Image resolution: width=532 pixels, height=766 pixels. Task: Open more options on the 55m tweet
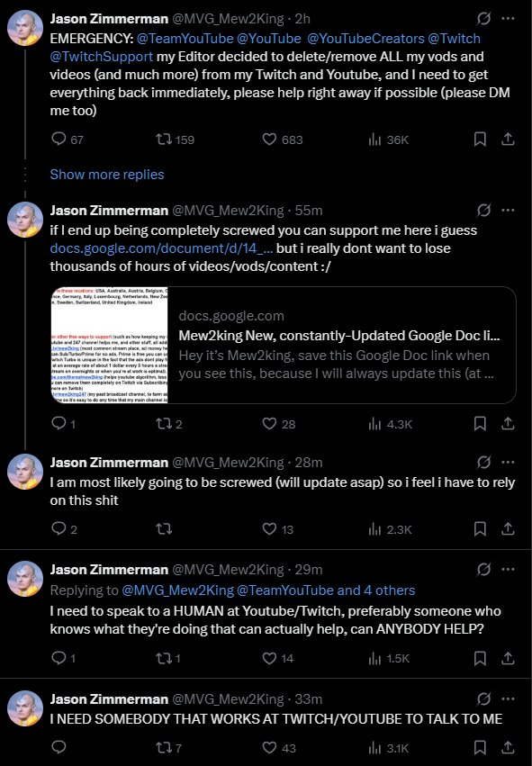pyautogui.click(x=508, y=210)
